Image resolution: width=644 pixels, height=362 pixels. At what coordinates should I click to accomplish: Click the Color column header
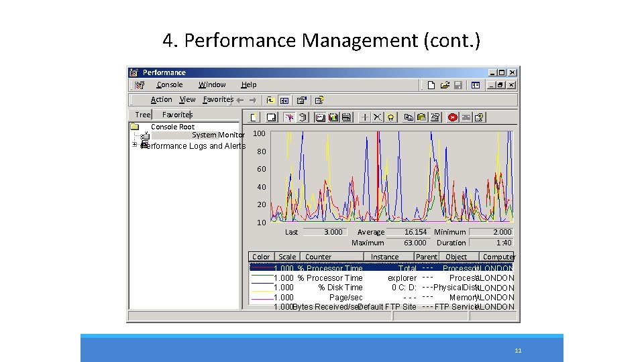click(x=261, y=257)
